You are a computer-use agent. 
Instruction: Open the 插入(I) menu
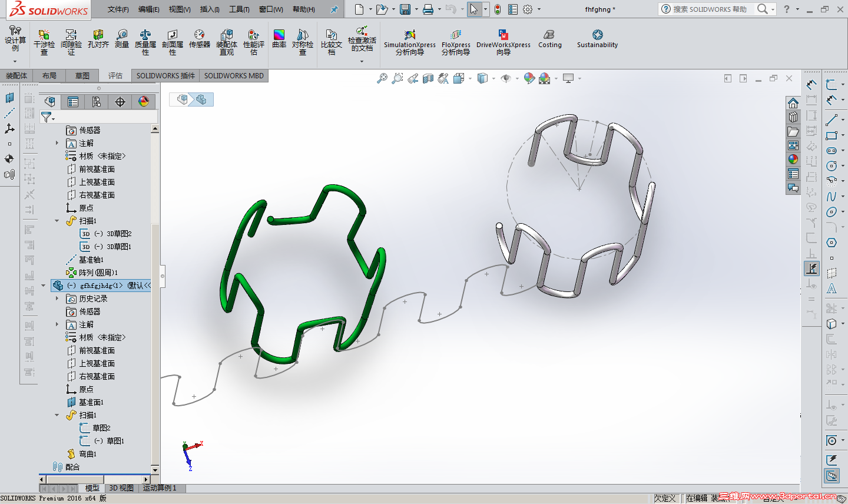click(x=210, y=9)
